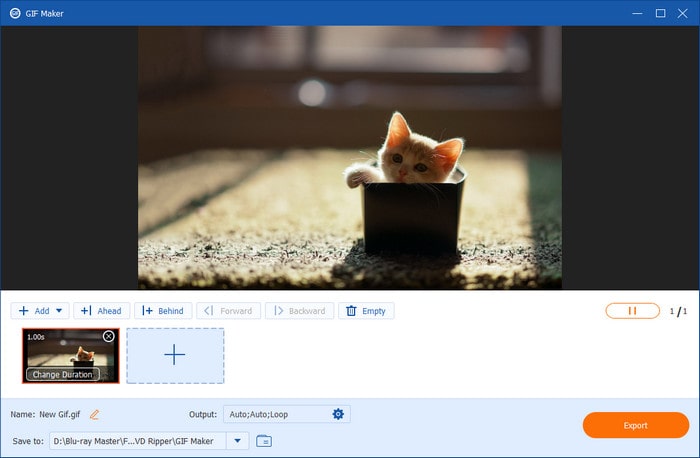Move frame Backward in sequence
The width and height of the screenshot is (700, 458).
click(298, 311)
